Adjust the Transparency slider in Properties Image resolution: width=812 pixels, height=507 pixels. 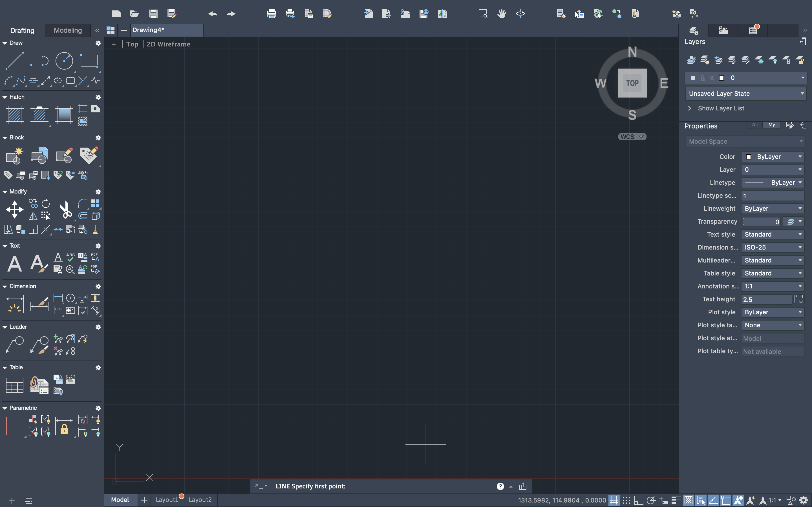761,222
